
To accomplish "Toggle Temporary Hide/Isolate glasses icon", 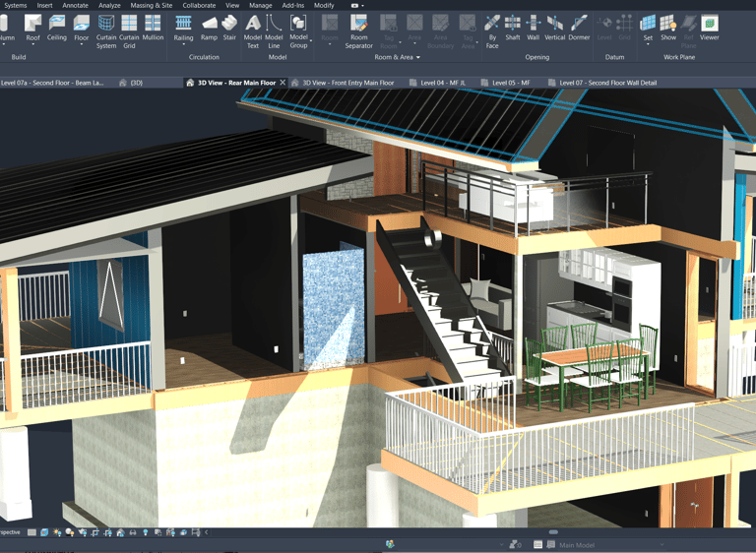I will 133,532.
